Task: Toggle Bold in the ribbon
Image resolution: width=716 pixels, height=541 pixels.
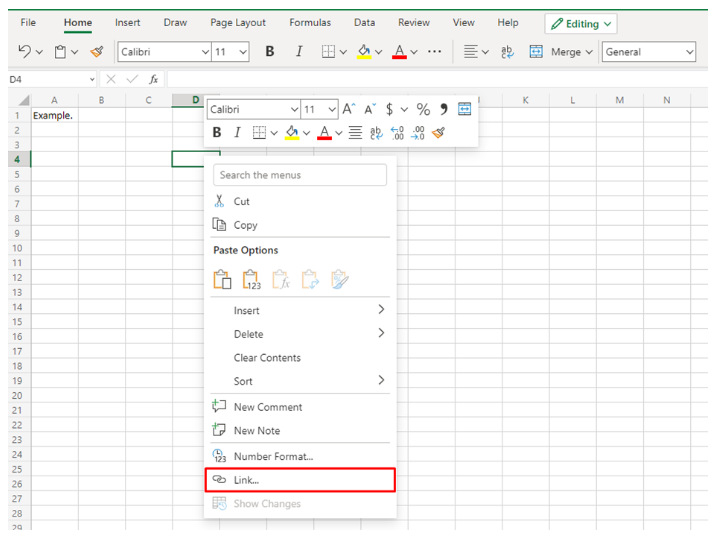Action: (x=269, y=52)
